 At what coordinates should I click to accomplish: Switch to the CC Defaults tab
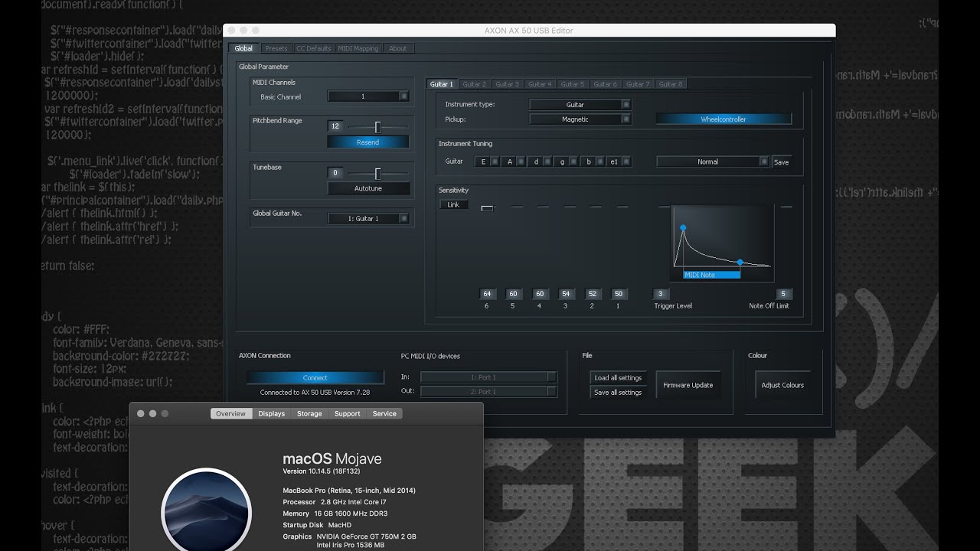[x=314, y=48]
